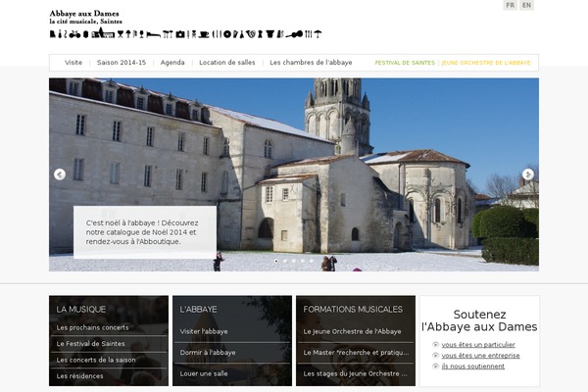
Task: Follow 'vous êtes un particulier' link
Action: pyautogui.click(x=478, y=344)
